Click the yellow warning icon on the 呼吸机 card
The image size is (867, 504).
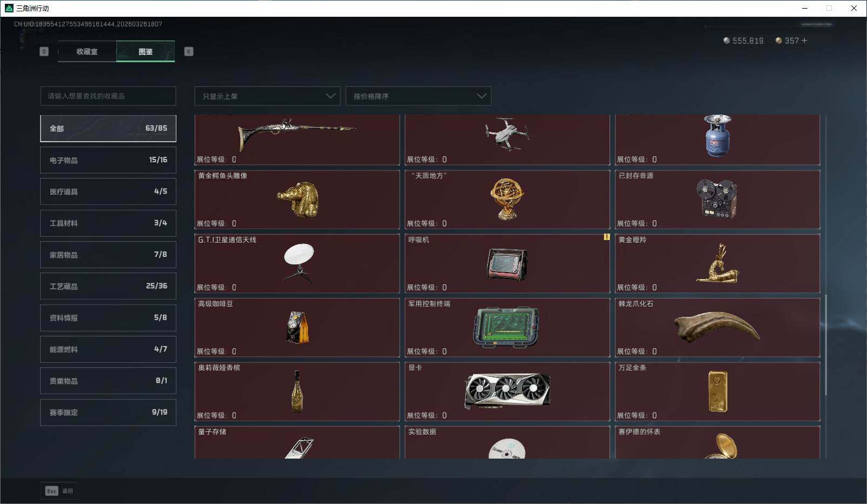click(607, 237)
